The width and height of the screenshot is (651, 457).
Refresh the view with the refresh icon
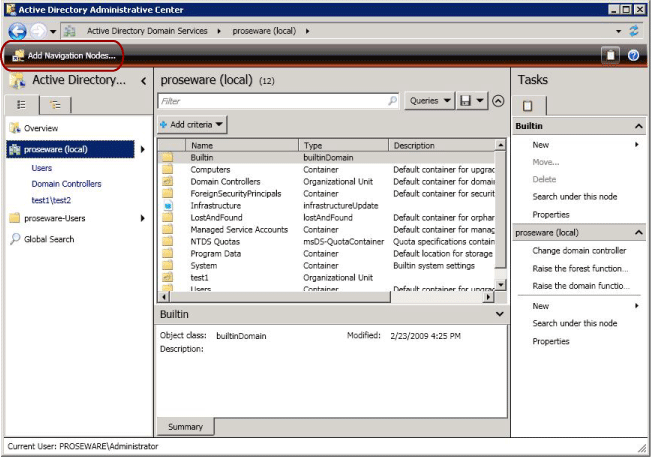point(634,31)
